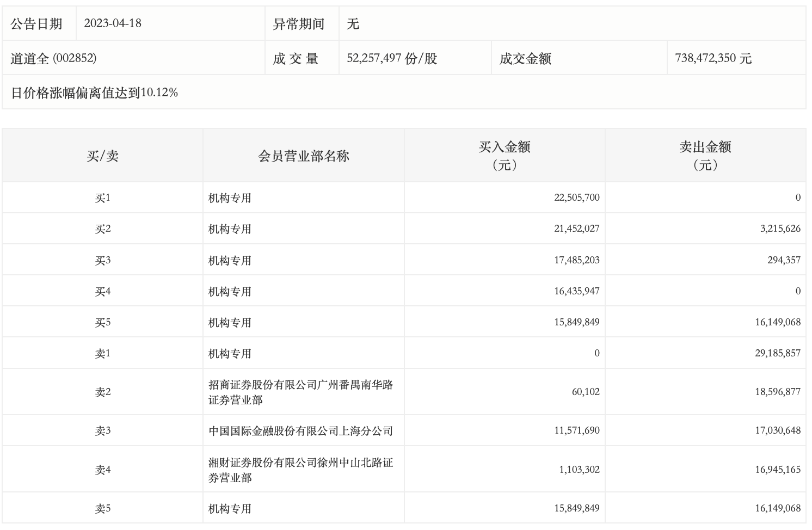Select the 卖1 row label
Screen dimensions: 812x530
point(102,354)
